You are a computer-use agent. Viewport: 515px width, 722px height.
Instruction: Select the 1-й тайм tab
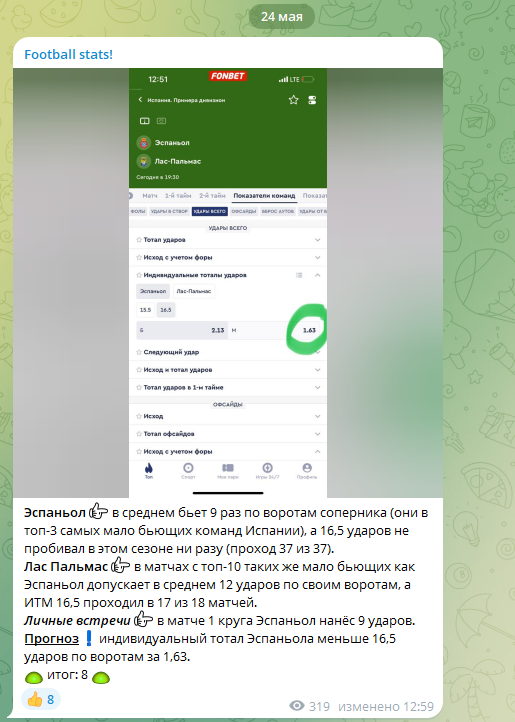(178, 196)
